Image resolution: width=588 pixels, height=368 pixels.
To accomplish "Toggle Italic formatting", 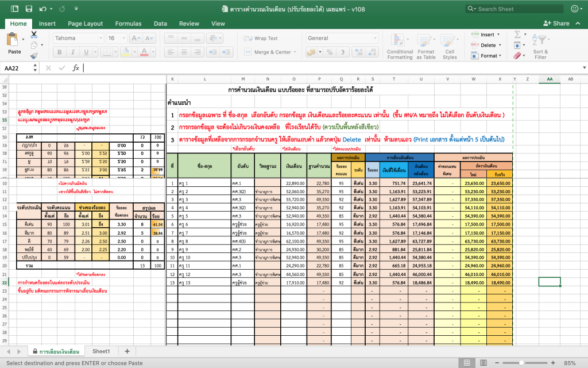I will point(73,52).
